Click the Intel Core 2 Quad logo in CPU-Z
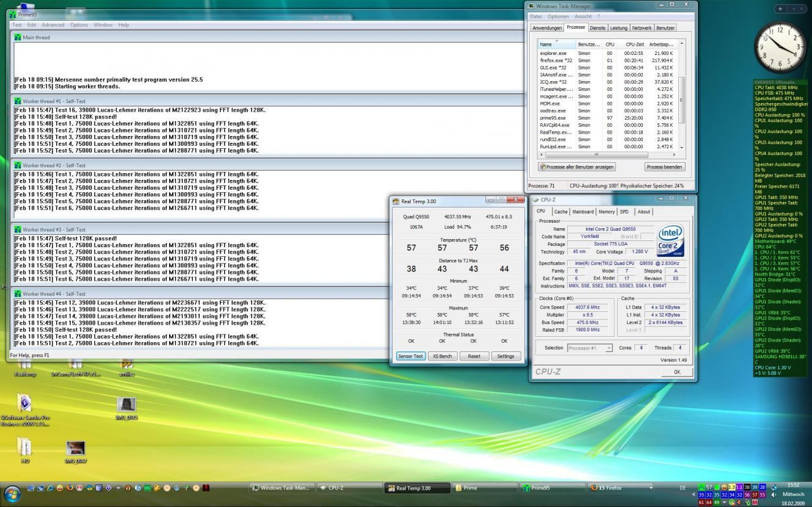The height and width of the screenshot is (507, 812). [670, 240]
